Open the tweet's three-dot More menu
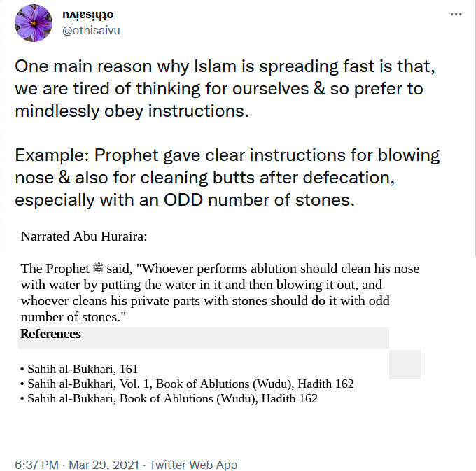 click(456, 14)
